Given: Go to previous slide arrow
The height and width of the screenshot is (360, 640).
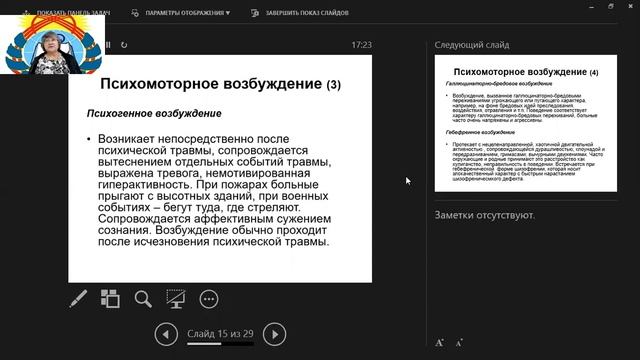Looking at the screenshot, I should tap(166, 334).
